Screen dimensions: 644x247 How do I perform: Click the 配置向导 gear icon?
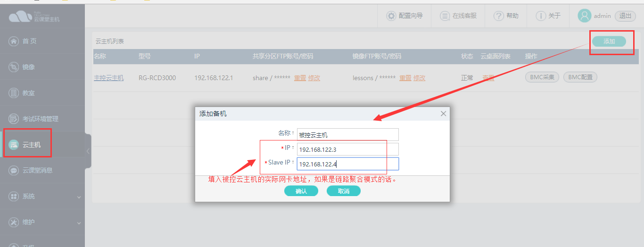391,16
